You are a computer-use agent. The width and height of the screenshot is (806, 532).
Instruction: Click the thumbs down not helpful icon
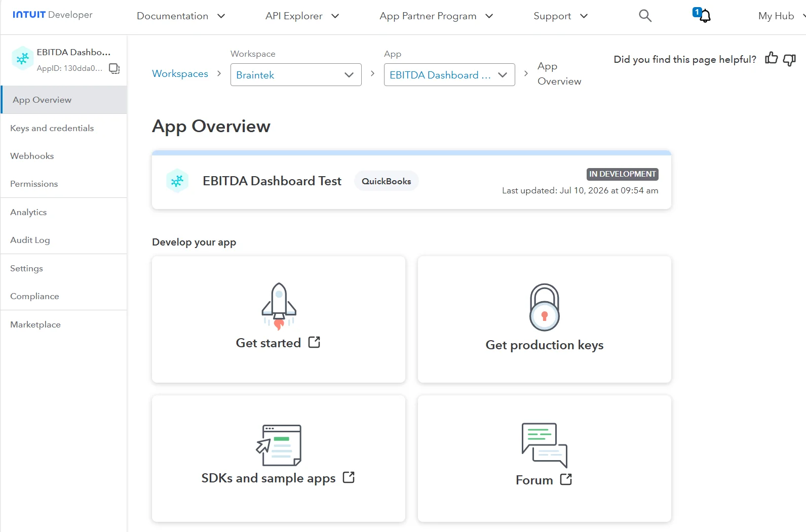point(789,60)
